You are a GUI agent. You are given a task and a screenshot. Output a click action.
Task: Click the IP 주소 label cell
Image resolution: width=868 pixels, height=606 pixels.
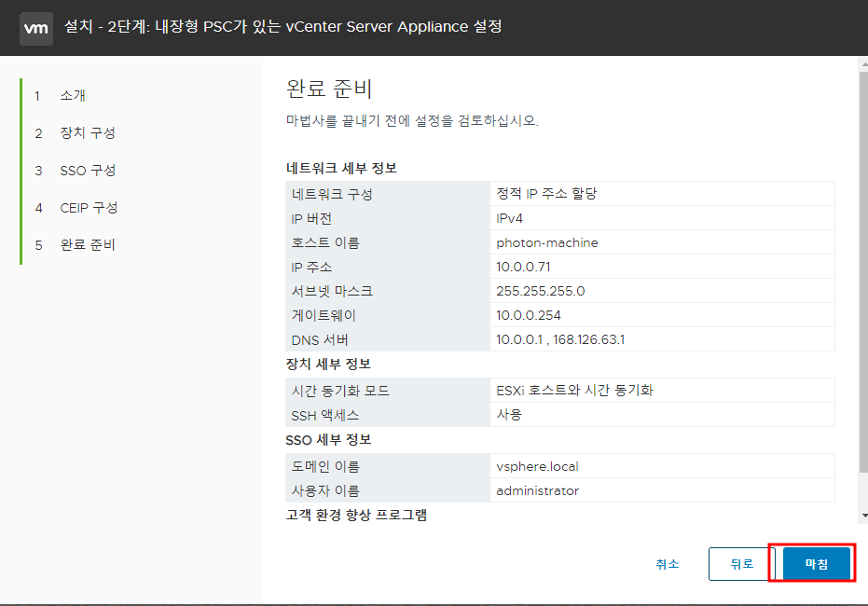[x=388, y=267]
